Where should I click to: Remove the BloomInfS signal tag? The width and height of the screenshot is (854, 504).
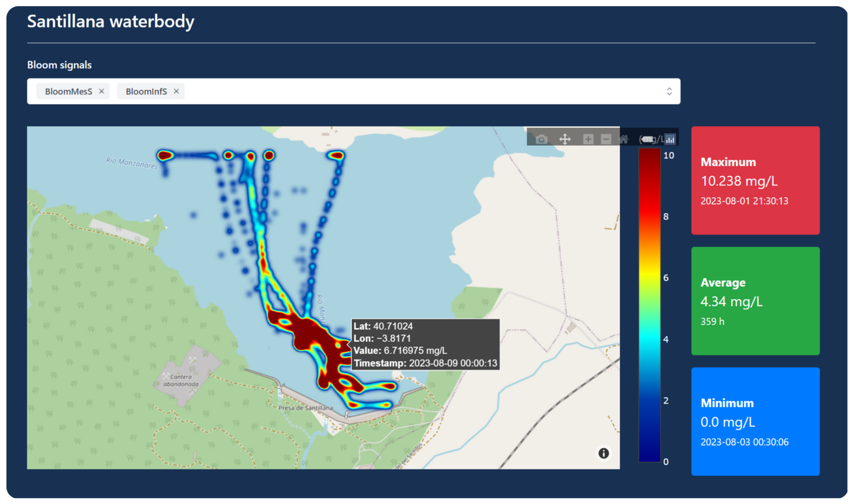coord(176,91)
